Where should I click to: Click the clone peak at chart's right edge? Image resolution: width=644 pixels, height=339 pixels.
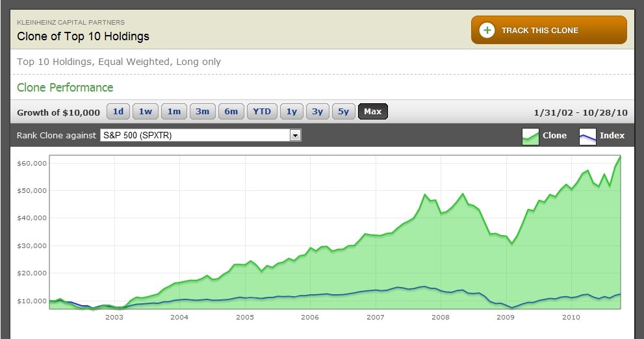point(620,157)
